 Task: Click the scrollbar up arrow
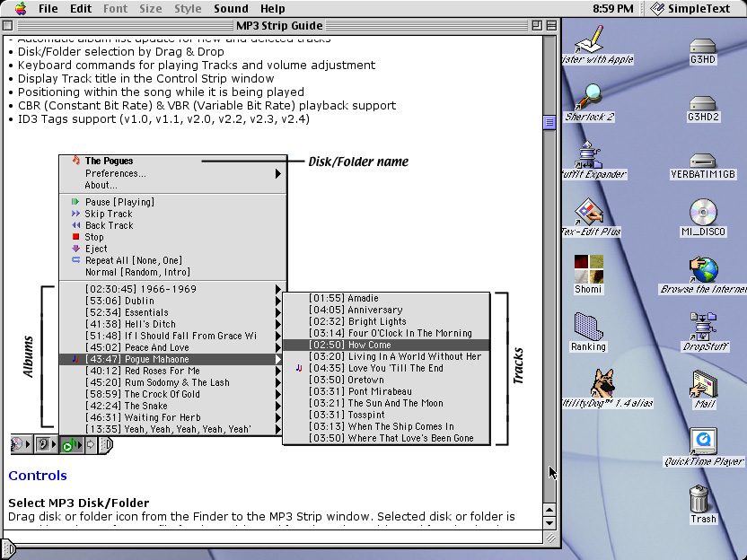coord(549,510)
